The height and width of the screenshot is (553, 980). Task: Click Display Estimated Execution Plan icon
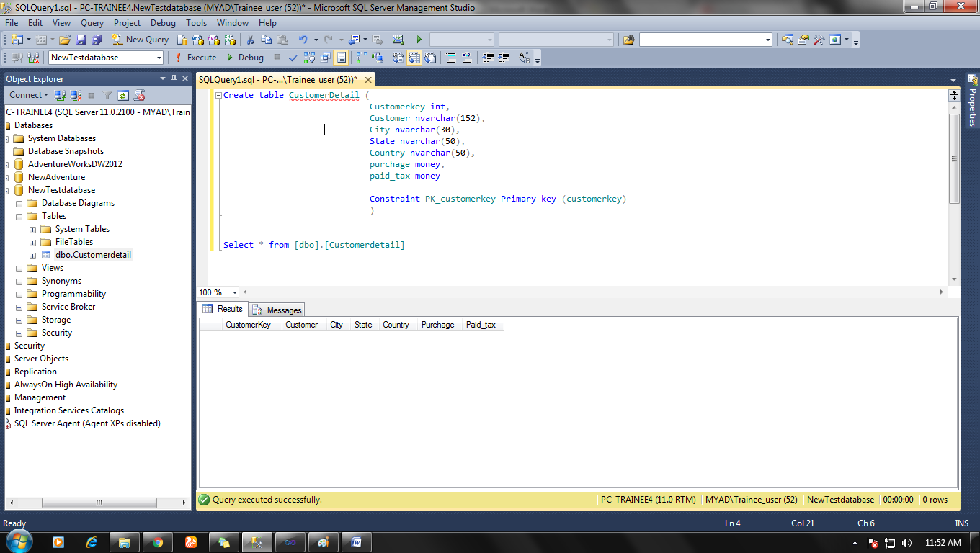pyautogui.click(x=309, y=57)
